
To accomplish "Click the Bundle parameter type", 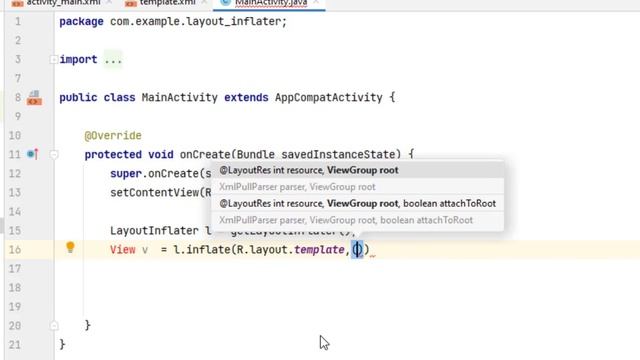I will pos(256,155).
